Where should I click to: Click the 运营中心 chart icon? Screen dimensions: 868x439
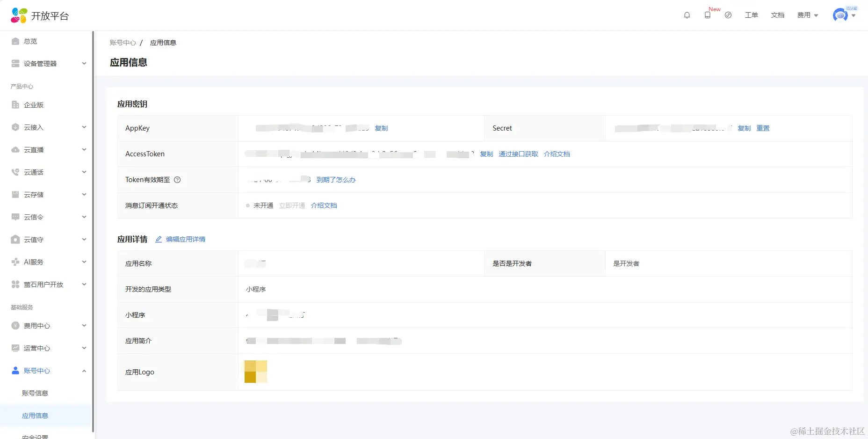(15, 348)
